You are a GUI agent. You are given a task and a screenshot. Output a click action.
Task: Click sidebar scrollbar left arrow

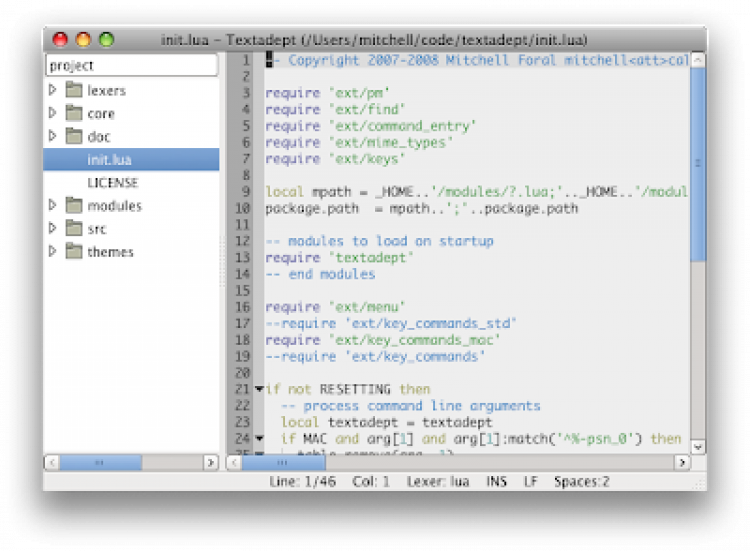52,463
